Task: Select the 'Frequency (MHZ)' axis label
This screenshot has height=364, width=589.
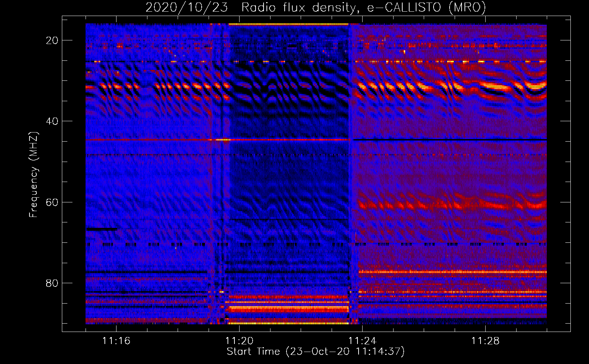Action: click(x=33, y=175)
